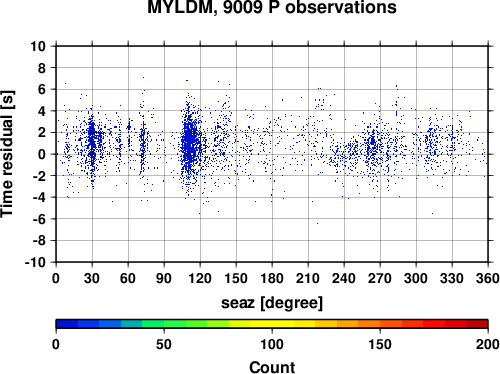The image size is (500, 374).
Task: Click the x-axis tick label '180'
Action: coord(272,278)
